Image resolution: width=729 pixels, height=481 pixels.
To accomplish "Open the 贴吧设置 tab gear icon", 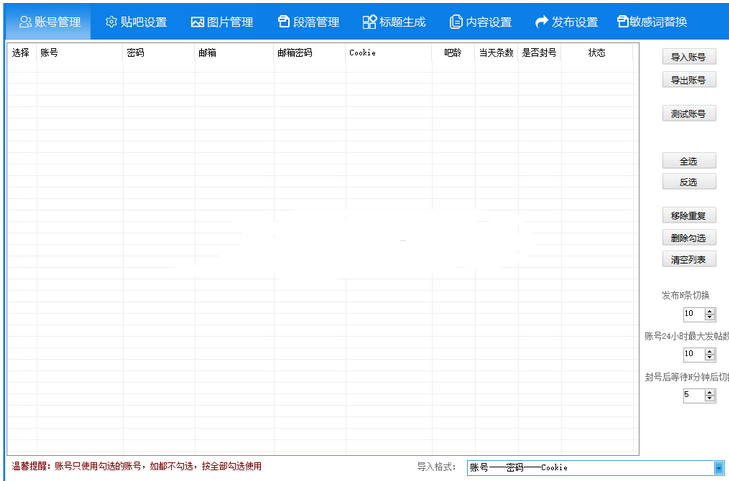I will 111,22.
